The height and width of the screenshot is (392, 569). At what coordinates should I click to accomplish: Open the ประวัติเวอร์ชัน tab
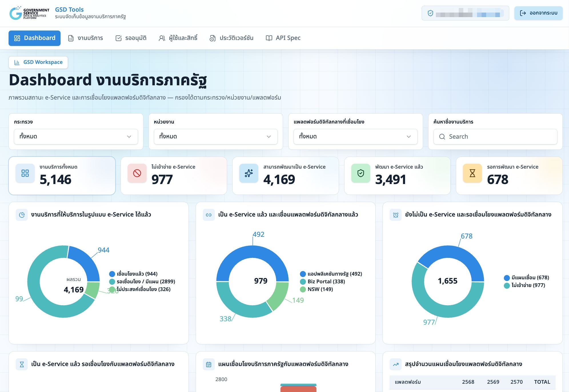[231, 38]
